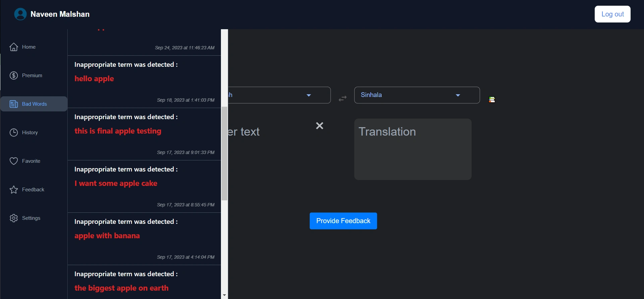The width and height of the screenshot is (644, 299).
Task: Swap languages with the arrows icon
Action: tap(343, 99)
